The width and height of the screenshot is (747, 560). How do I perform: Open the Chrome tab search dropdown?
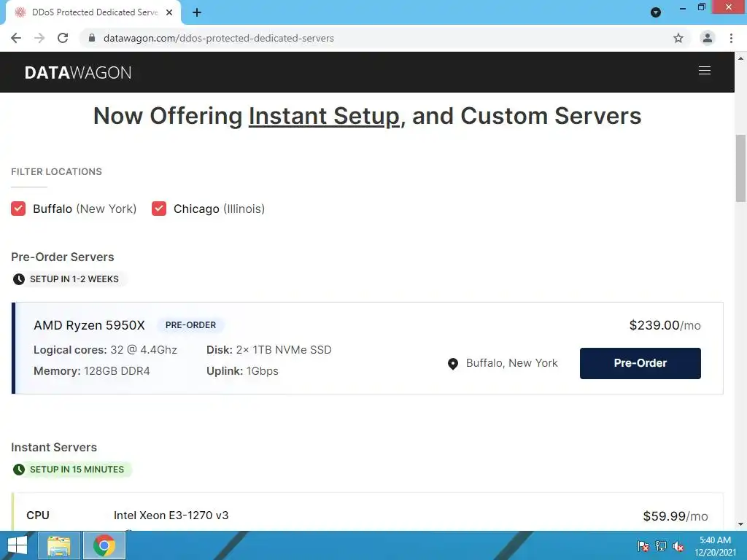pyautogui.click(x=656, y=12)
